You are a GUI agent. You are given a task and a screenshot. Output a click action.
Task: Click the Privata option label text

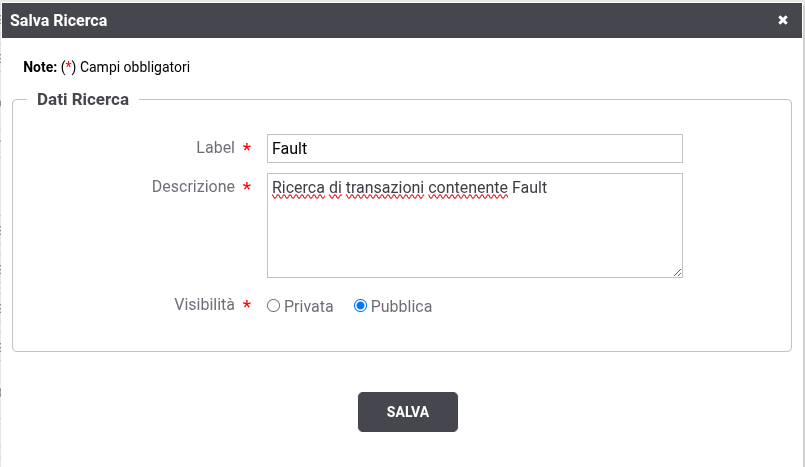tap(309, 306)
